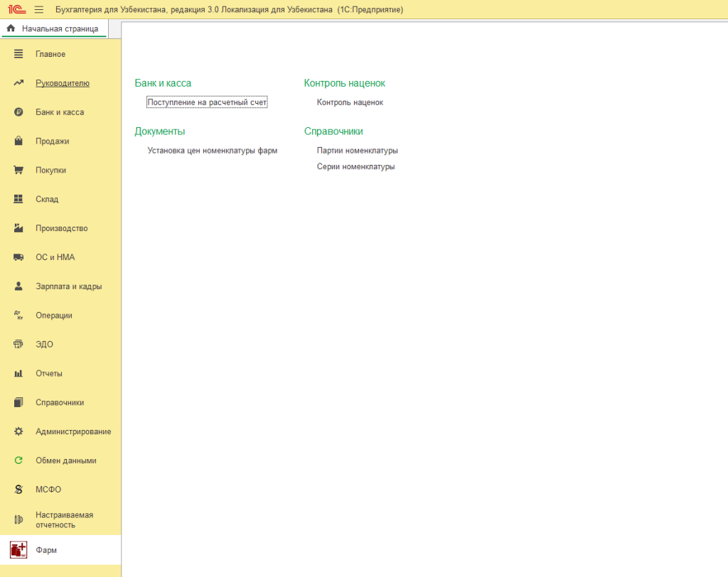Click the Руководителю trend chart icon
728x577 pixels.
tap(19, 83)
